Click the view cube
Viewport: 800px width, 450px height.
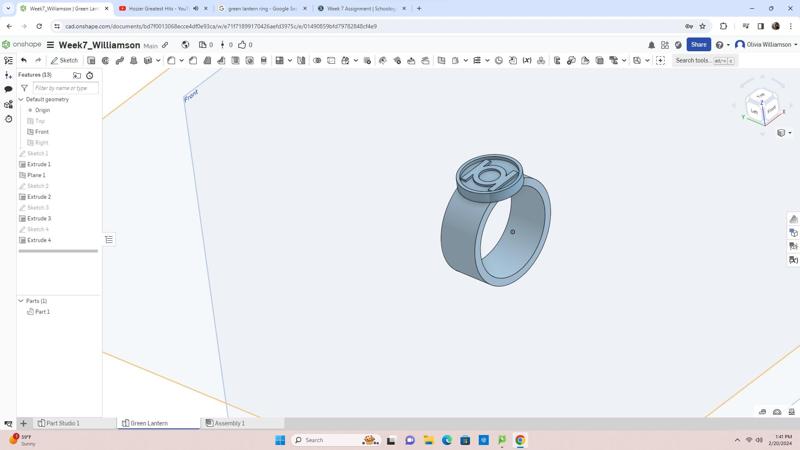pyautogui.click(x=762, y=105)
